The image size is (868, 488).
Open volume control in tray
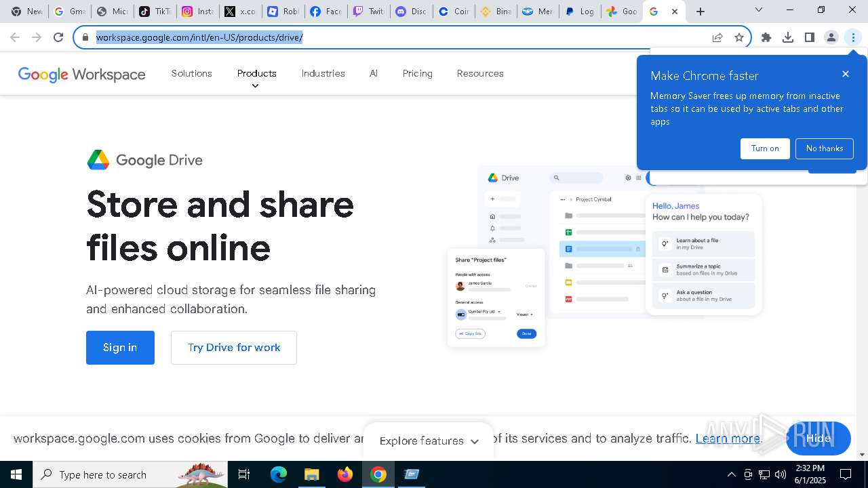pyautogui.click(x=781, y=474)
